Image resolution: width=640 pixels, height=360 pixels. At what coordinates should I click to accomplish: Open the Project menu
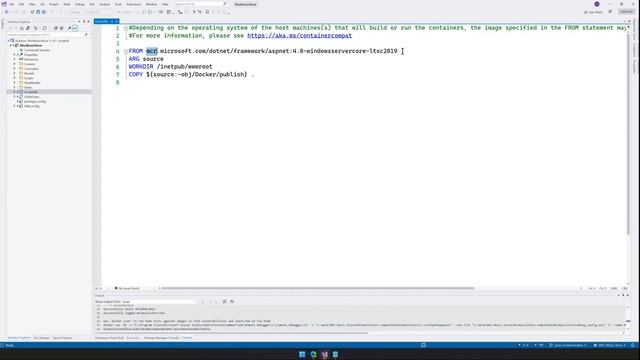coord(54,4)
